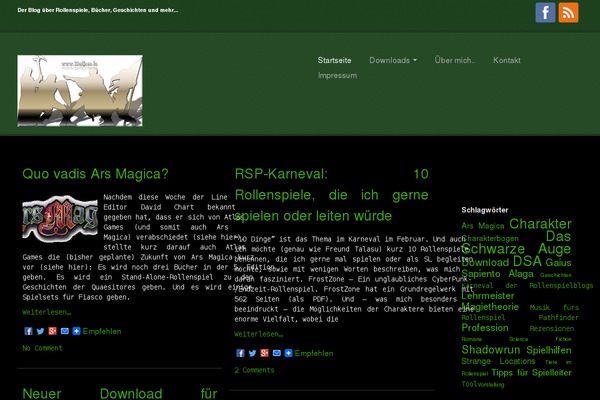The width and height of the screenshot is (600, 400).
Task: Select the Tool tag
Action: tap(468, 384)
